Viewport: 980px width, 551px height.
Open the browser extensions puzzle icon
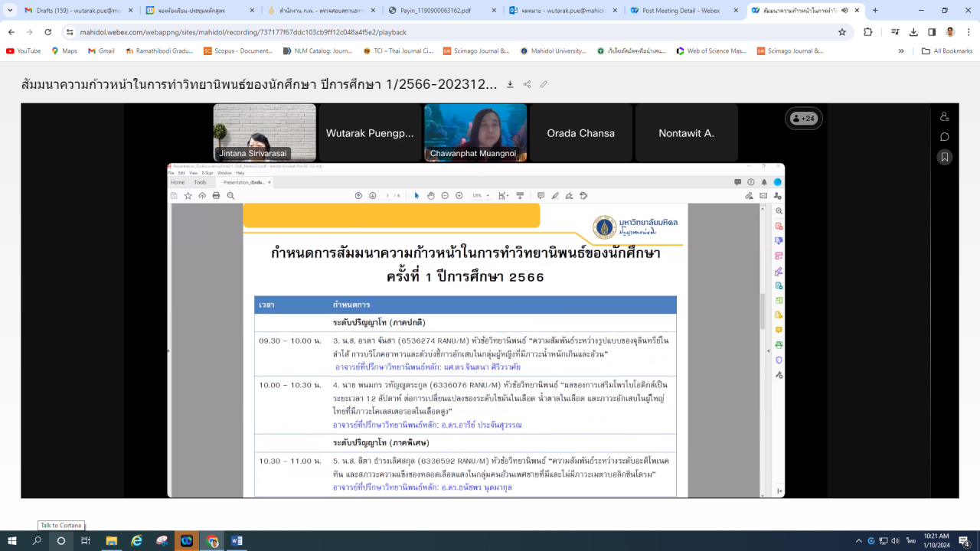[867, 32]
